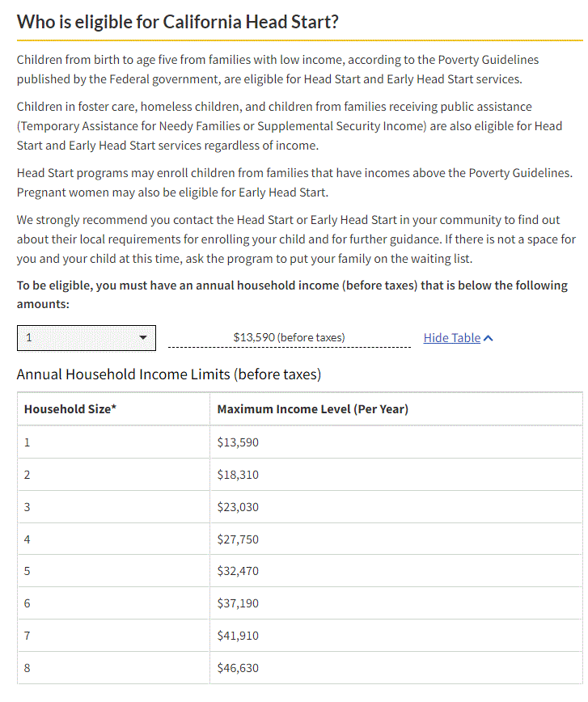Select the table row for household size 3
588x702 pixels.
click(x=299, y=506)
